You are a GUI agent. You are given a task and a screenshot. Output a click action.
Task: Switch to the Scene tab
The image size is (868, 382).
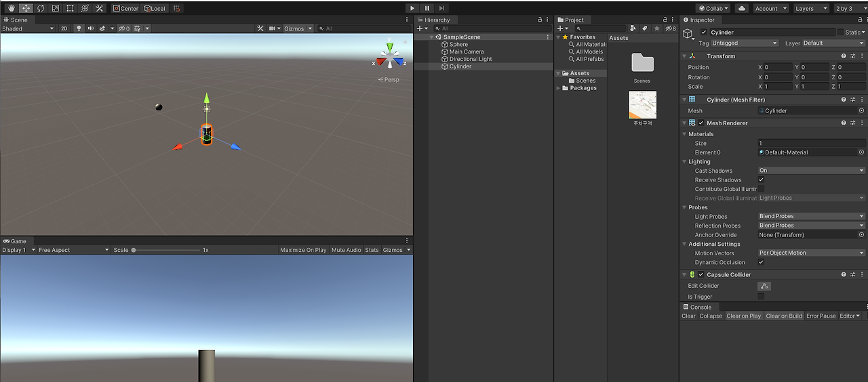16,20
